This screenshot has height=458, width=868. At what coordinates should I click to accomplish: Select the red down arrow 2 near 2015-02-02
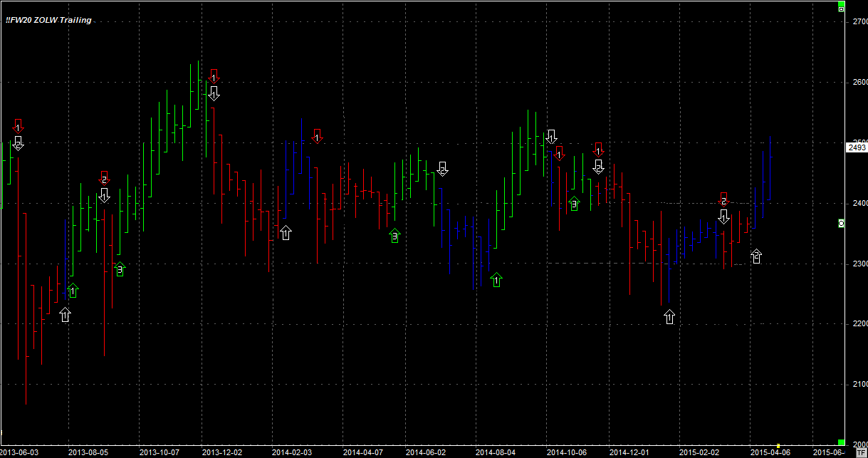pos(724,199)
